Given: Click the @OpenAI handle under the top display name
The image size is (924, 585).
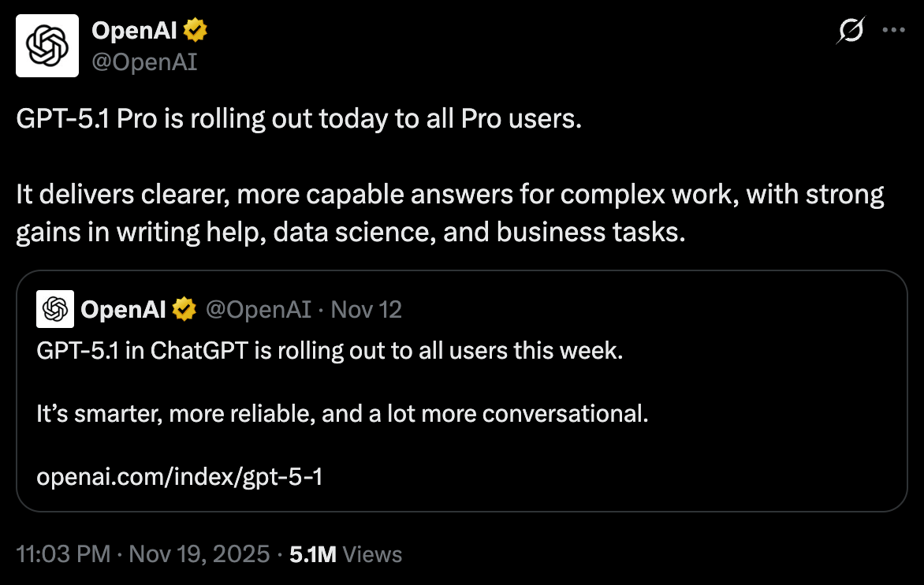Looking at the screenshot, I should point(144,61).
